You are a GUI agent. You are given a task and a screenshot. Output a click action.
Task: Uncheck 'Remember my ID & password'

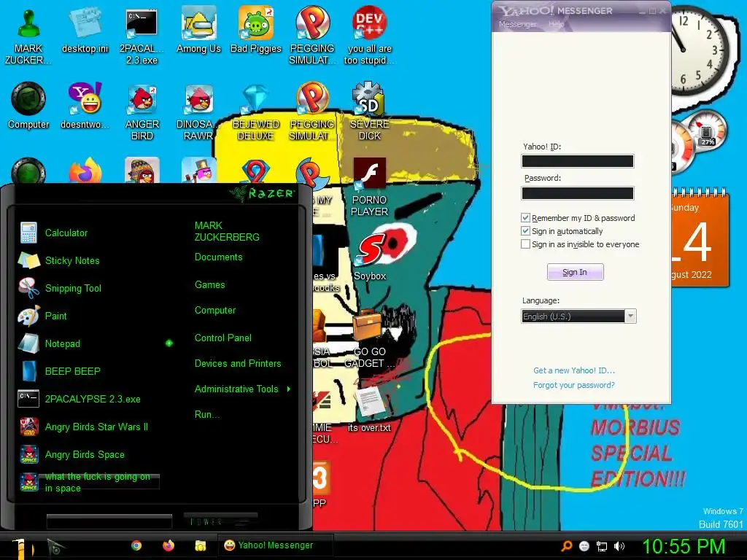click(x=525, y=217)
